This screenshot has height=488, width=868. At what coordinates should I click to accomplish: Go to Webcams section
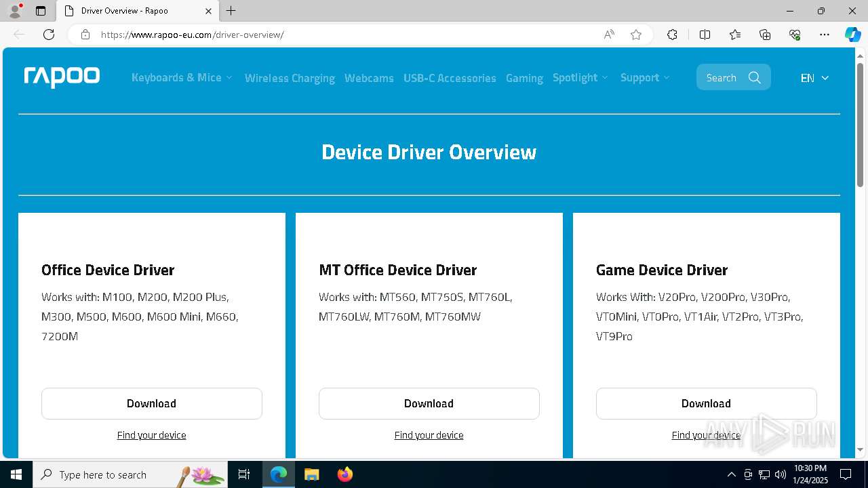click(x=369, y=78)
